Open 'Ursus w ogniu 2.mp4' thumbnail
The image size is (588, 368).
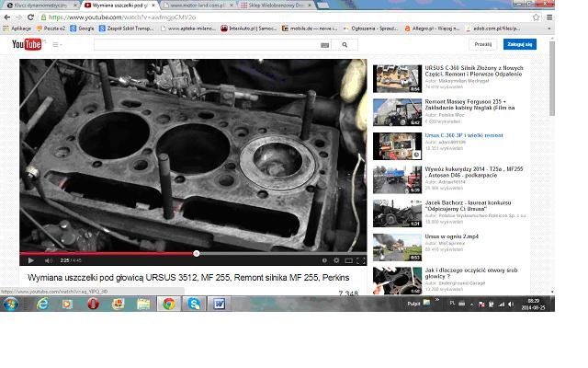click(x=397, y=245)
